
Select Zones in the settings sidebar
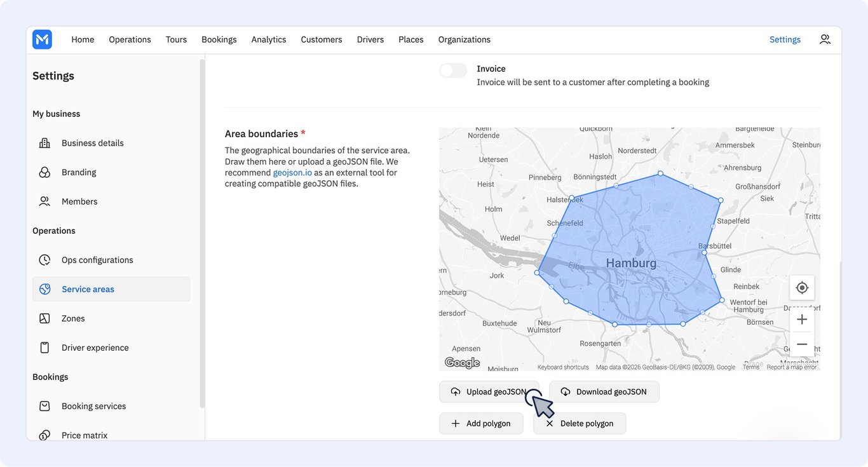click(111, 318)
